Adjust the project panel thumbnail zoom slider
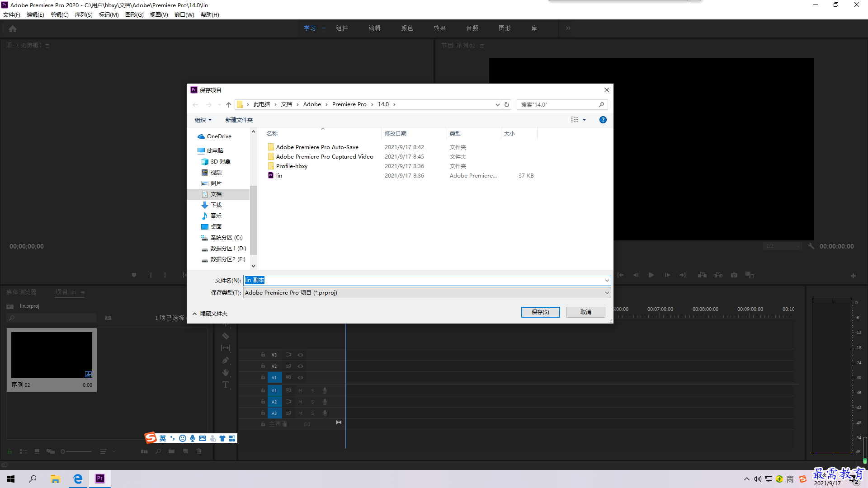This screenshot has width=868, height=488. coord(76,451)
